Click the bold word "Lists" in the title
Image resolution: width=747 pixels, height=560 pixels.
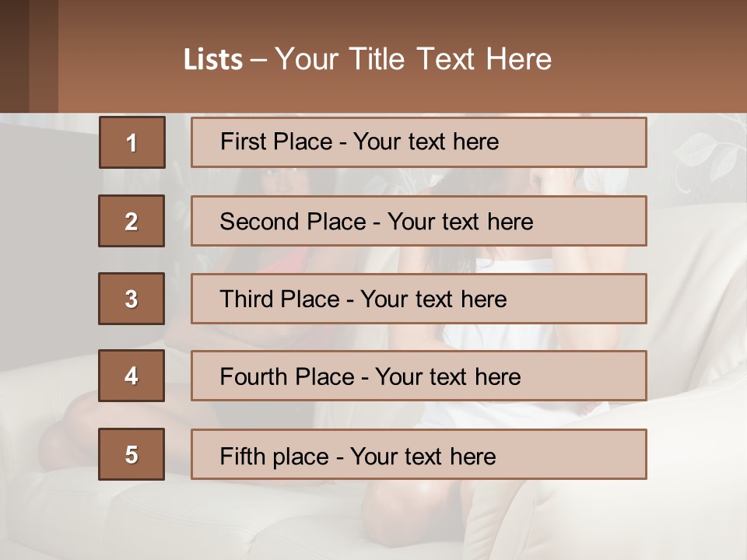213,59
